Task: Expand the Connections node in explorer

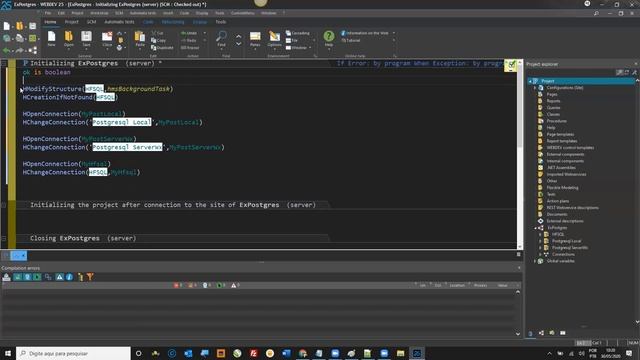Action: point(540,254)
